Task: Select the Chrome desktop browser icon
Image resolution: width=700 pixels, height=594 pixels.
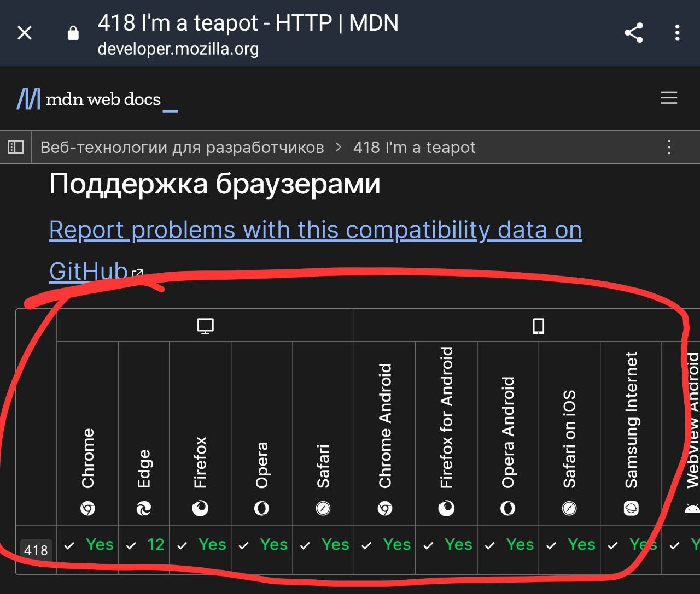Action: coord(87,509)
